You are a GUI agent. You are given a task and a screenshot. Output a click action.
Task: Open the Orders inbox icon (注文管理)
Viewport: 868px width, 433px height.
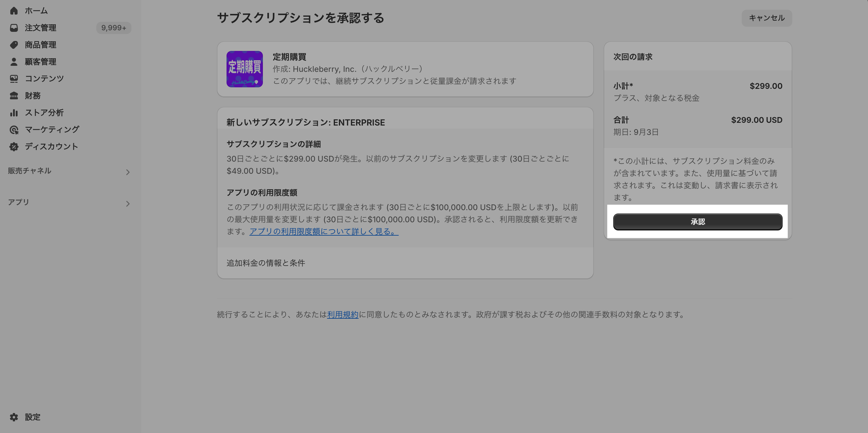point(14,28)
